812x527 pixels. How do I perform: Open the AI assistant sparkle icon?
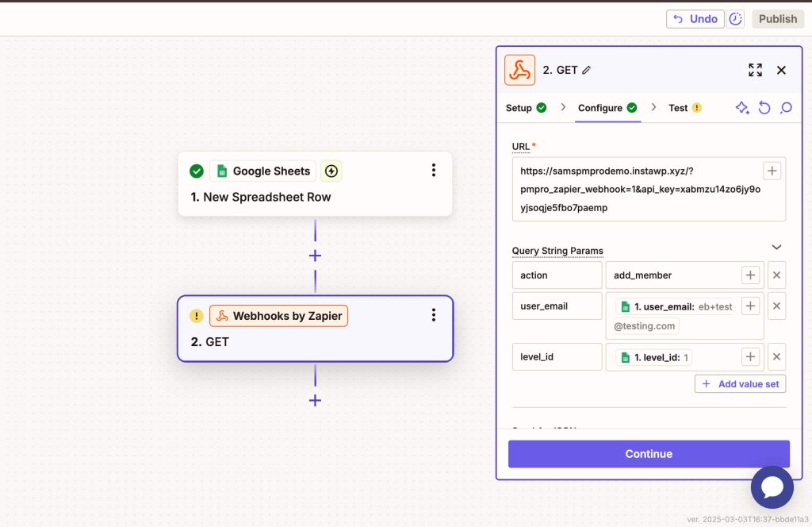tap(742, 108)
